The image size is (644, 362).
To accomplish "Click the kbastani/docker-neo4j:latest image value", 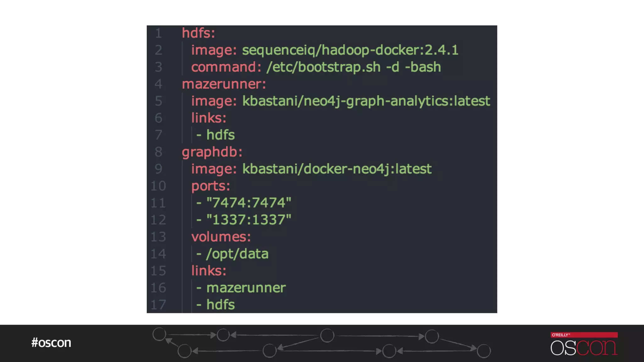I will [x=337, y=169].
